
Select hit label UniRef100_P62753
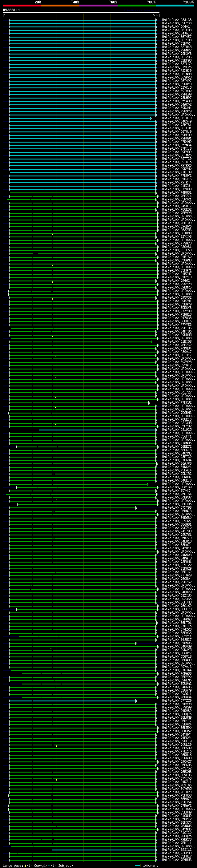coord(176,230)
